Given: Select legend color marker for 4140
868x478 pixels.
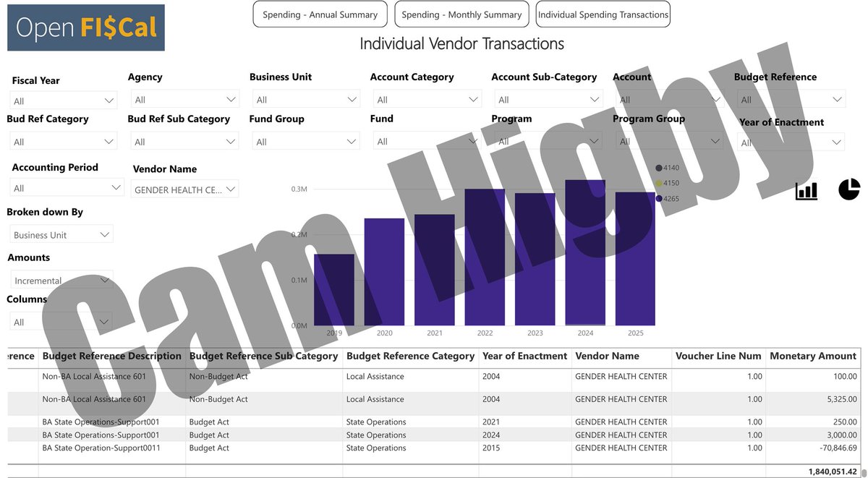Looking at the screenshot, I should click(x=659, y=168).
